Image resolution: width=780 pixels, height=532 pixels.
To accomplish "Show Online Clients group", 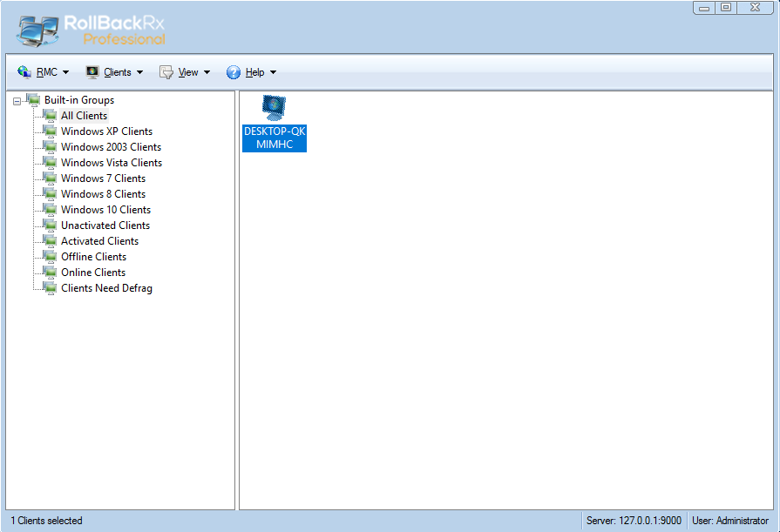I will (x=92, y=273).
